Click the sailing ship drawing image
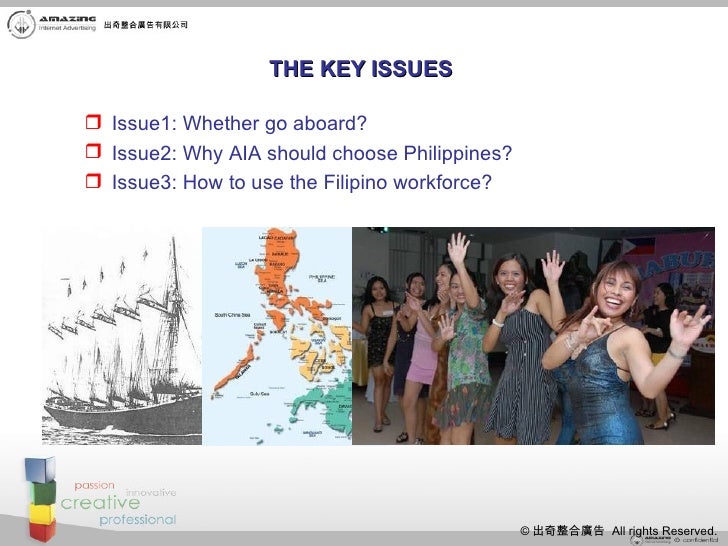 (122, 336)
